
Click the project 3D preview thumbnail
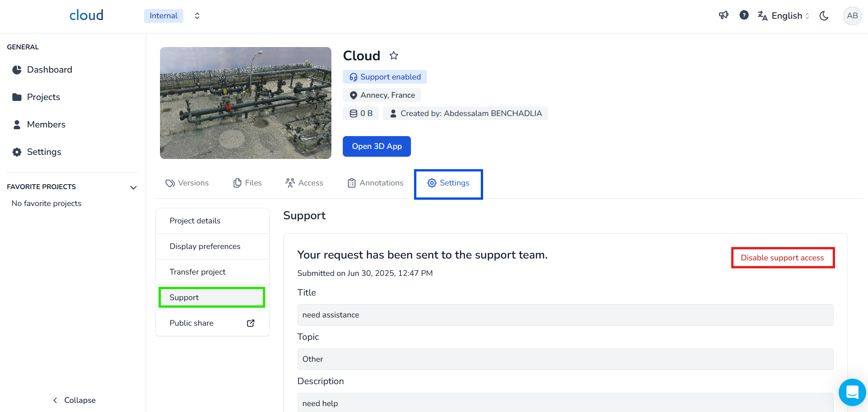coord(245,103)
